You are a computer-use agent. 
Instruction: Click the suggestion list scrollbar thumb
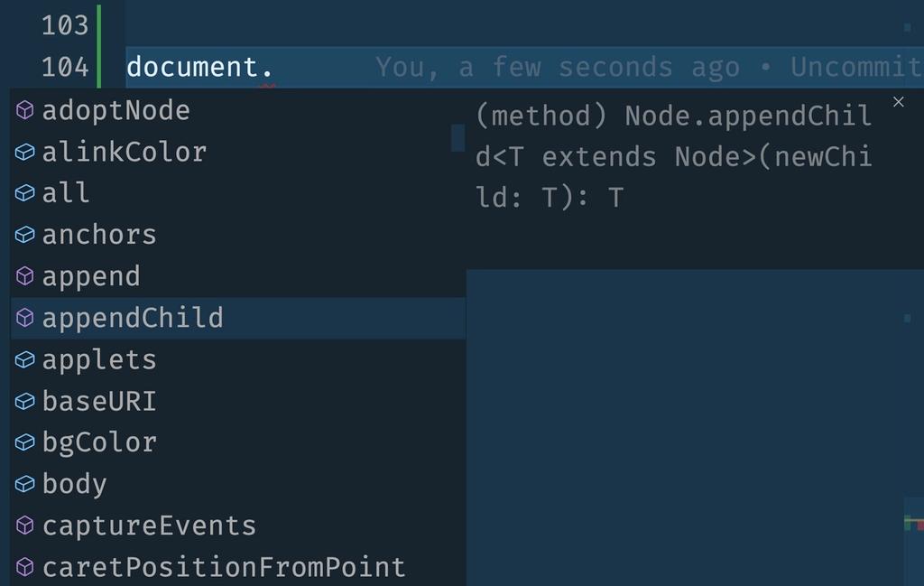pyautogui.click(x=457, y=138)
